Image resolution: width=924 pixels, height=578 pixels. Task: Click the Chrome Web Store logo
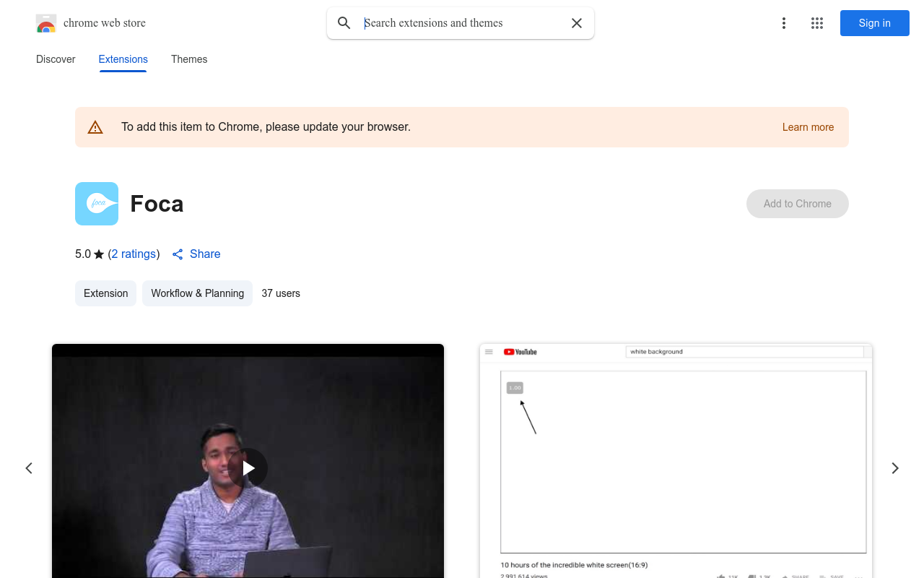click(46, 23)
